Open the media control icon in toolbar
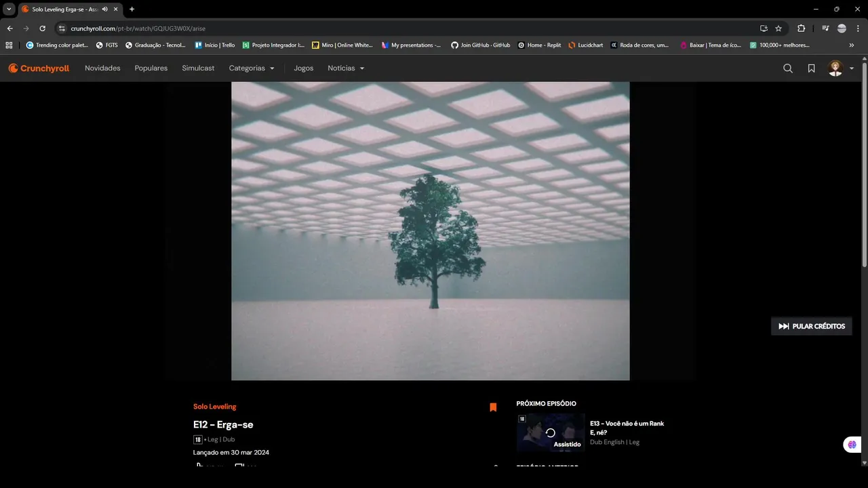This screenshot has height=488, width=868. click(825, 28)
